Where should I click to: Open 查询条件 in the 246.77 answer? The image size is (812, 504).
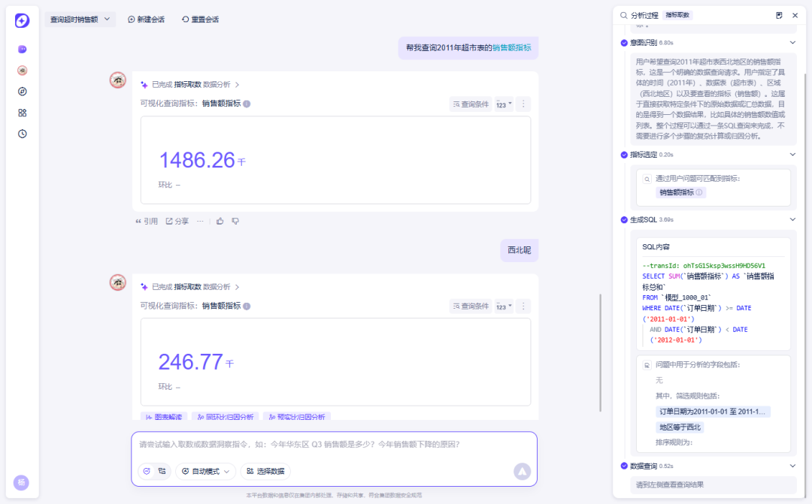[x=471, y=306]
